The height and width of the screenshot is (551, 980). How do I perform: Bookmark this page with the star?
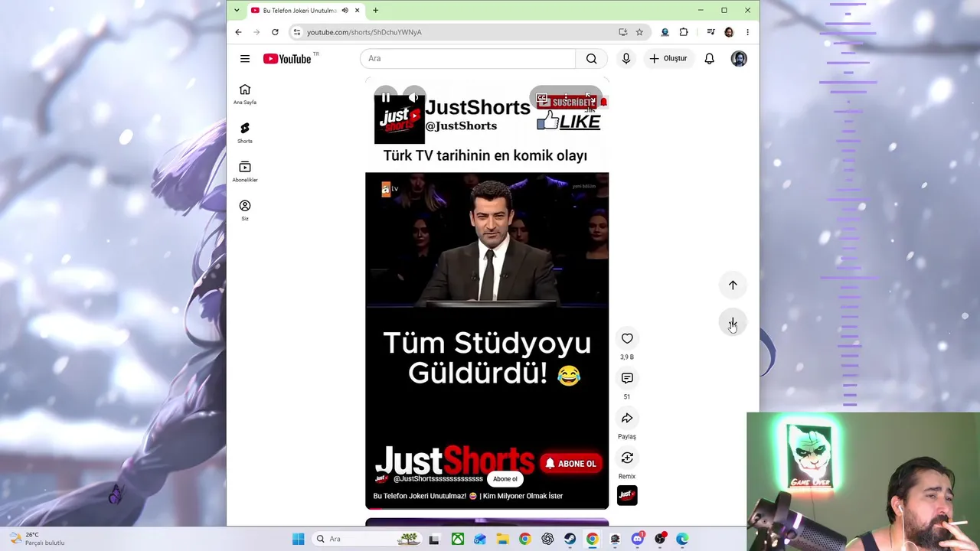point(639,32)
